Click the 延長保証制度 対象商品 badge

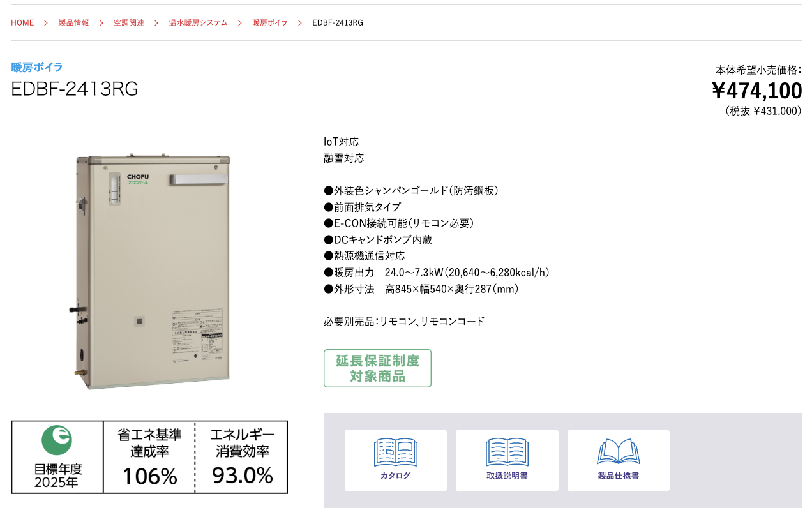[x=377, y=368]
